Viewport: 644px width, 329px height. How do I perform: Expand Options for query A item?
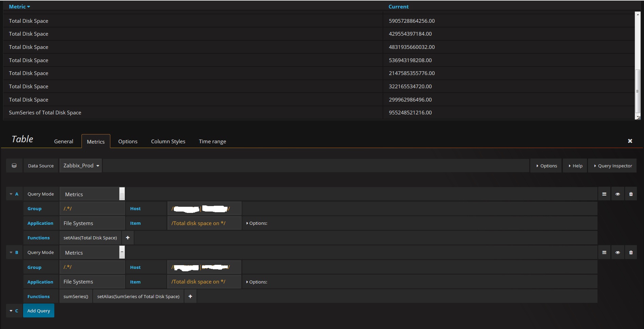click(257, 223)
